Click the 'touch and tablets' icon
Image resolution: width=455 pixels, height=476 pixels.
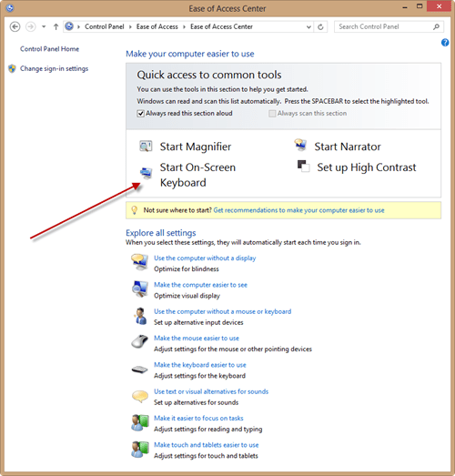(140, 450)
